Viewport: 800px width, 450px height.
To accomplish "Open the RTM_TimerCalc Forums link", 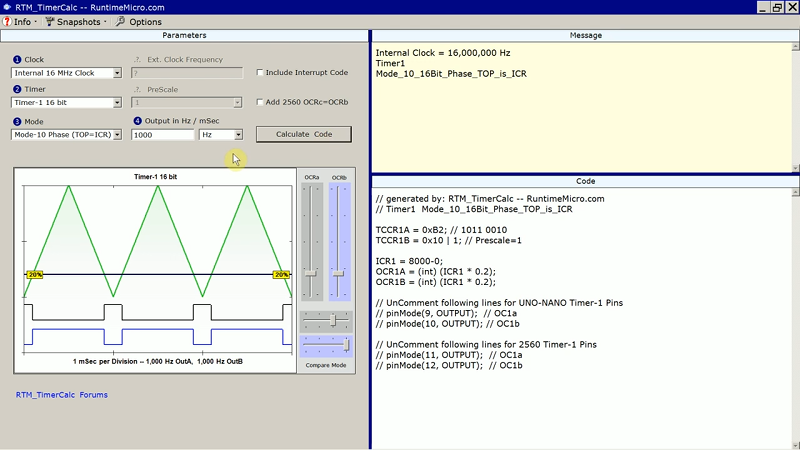I will point(61,395).
